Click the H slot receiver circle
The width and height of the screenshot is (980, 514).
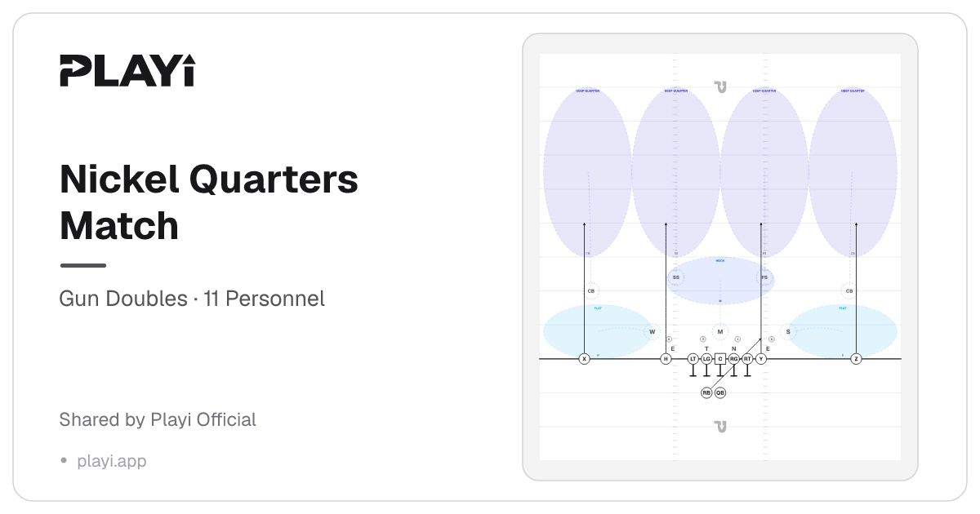tap(666, 359)
